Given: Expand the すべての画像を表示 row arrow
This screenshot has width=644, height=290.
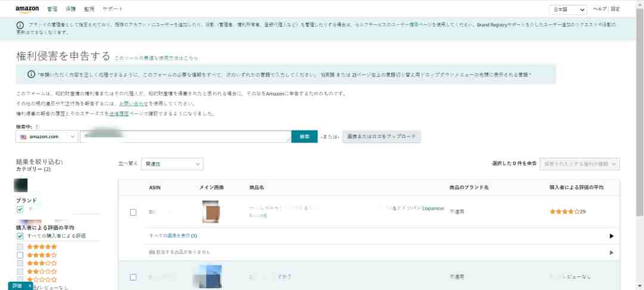Looking at the screenshot, I should [x=612, y=236].
